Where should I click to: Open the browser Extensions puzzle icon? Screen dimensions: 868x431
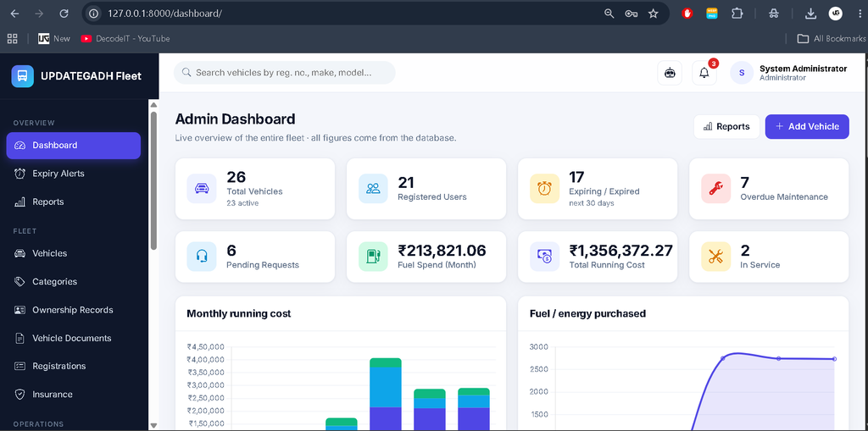click(737, 14)
